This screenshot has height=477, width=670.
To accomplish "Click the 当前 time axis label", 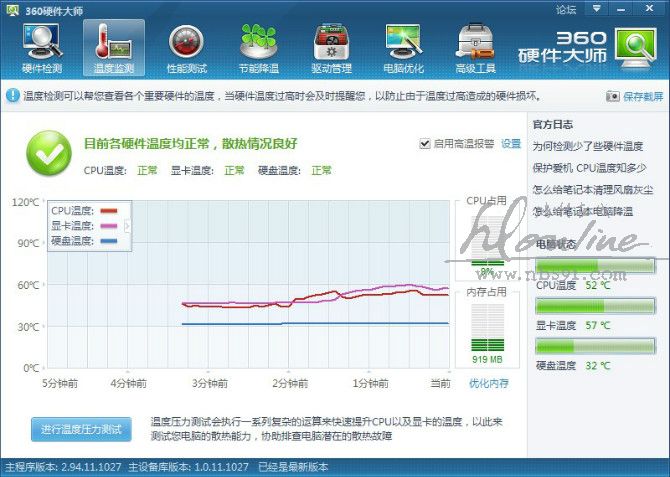I will pyautogui.click(x=441, y=383).
